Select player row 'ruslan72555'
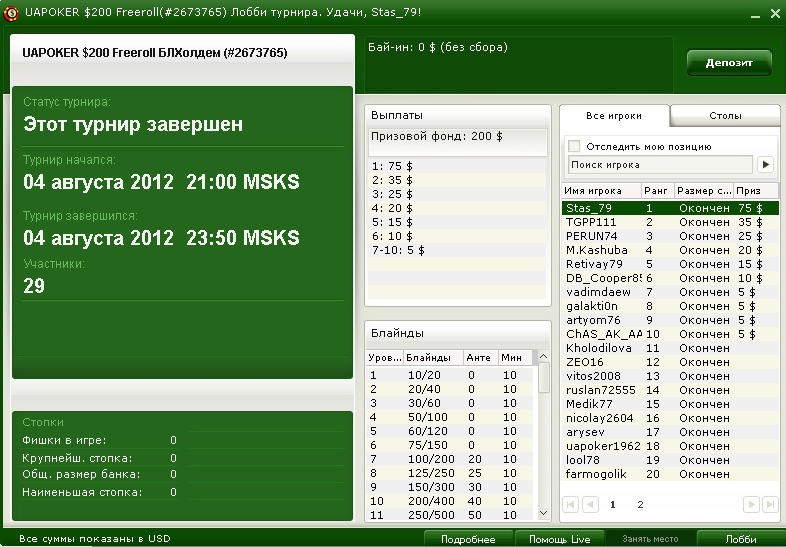 670,390
